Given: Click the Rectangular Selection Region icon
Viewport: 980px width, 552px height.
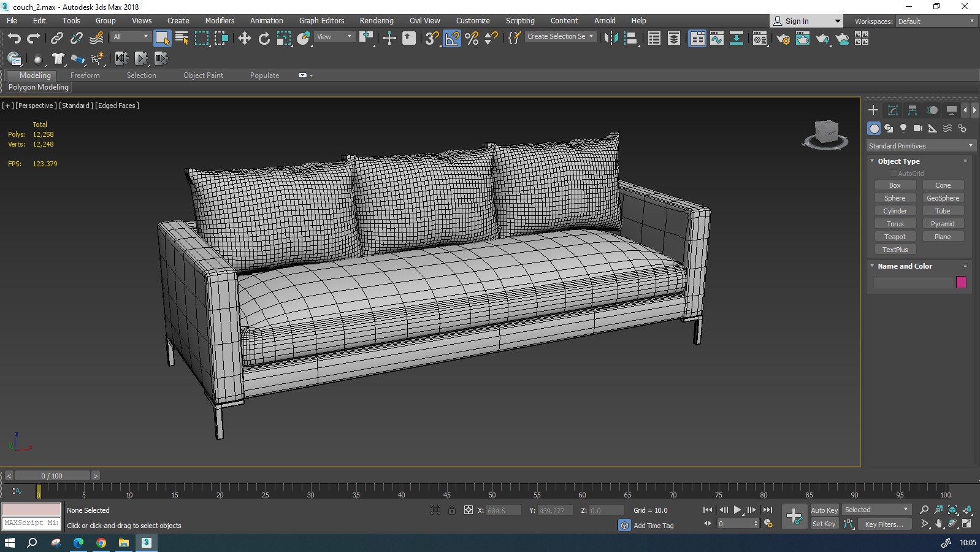Looking at the screenshot, I should [202, 38].
